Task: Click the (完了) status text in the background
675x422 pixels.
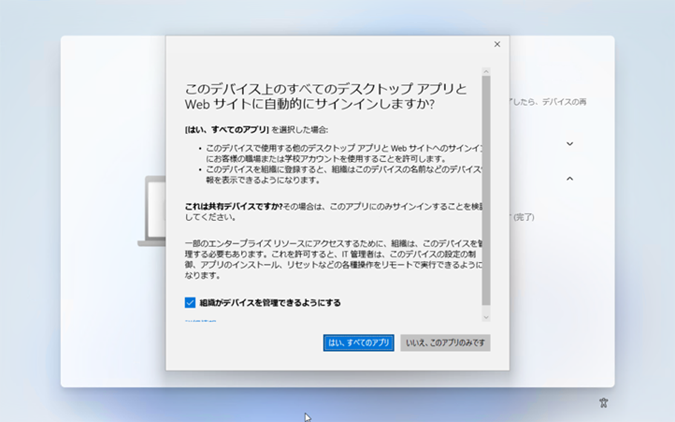Action: (523, 217)
